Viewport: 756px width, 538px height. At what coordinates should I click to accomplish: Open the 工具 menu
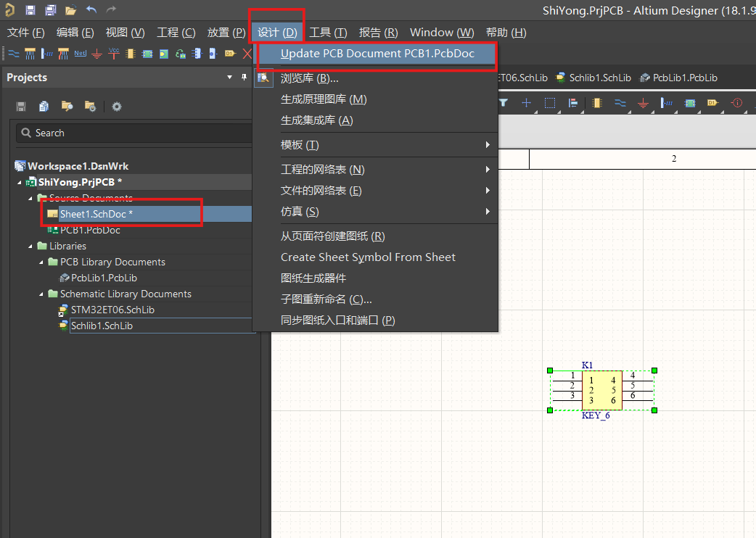coord(328,32)
